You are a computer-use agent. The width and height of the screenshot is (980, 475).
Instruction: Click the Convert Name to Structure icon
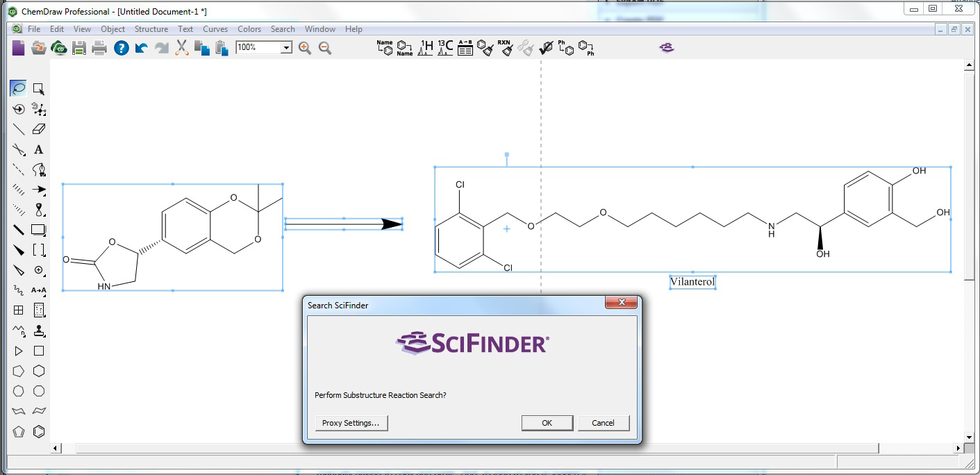[x=385, y=47]
